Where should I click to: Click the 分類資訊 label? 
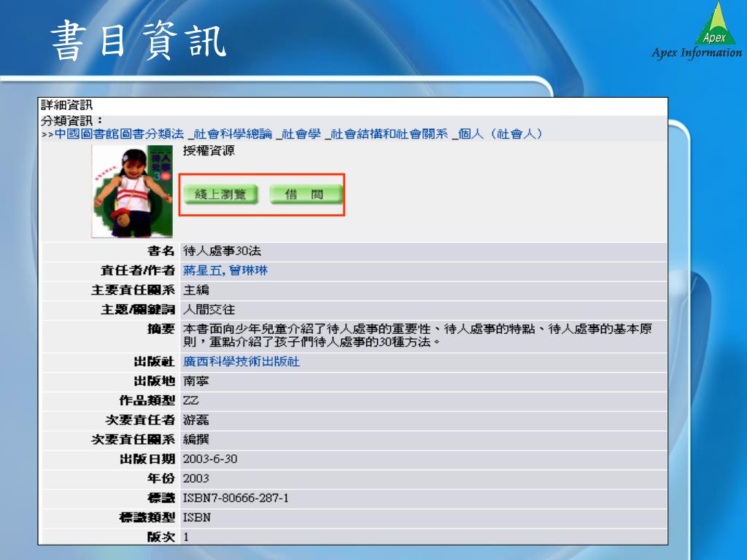71,121
